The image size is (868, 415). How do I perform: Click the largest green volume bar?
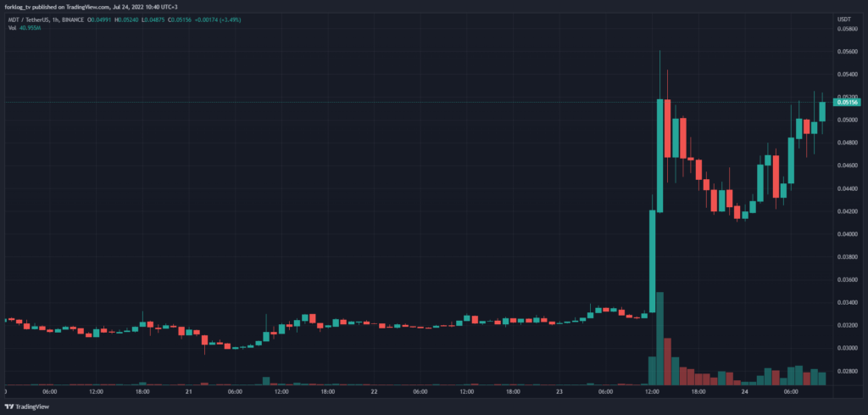point(660,339)
